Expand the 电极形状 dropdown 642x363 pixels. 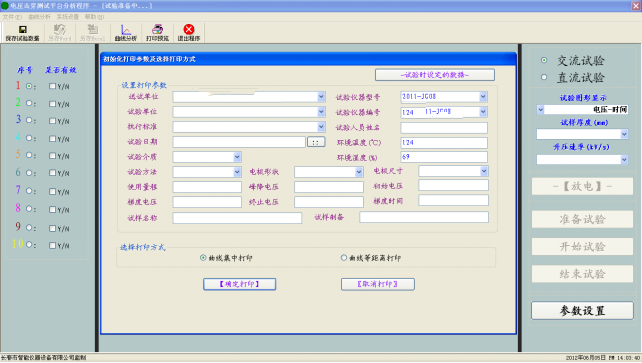pos(359,172)
